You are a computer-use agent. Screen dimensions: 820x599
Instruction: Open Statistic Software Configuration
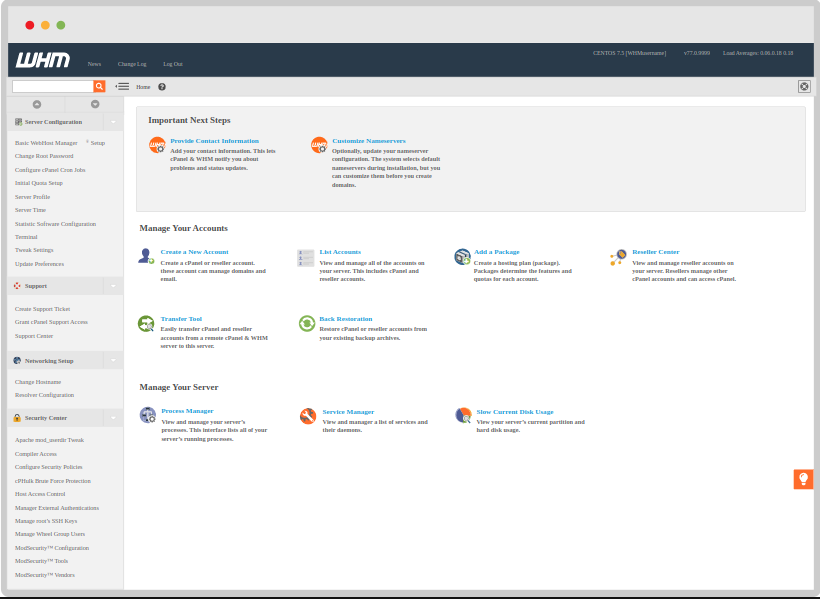pos(55,224)
